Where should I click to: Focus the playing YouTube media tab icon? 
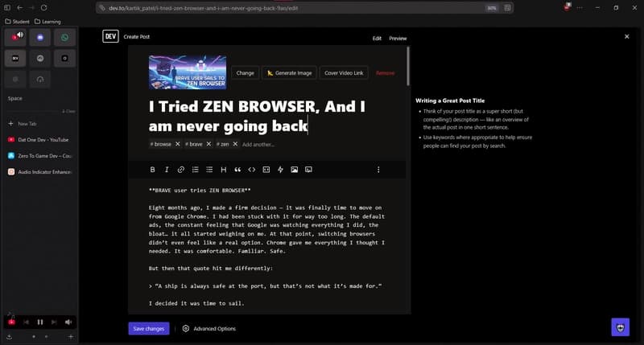[11, 322]
